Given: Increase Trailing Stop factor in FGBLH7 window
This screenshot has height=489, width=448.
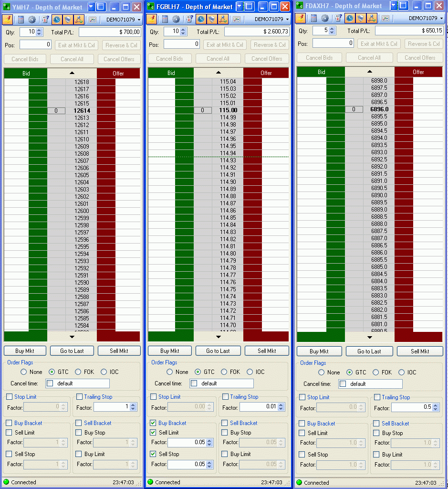Looking at the screenshot, I should tap(281, 405).
